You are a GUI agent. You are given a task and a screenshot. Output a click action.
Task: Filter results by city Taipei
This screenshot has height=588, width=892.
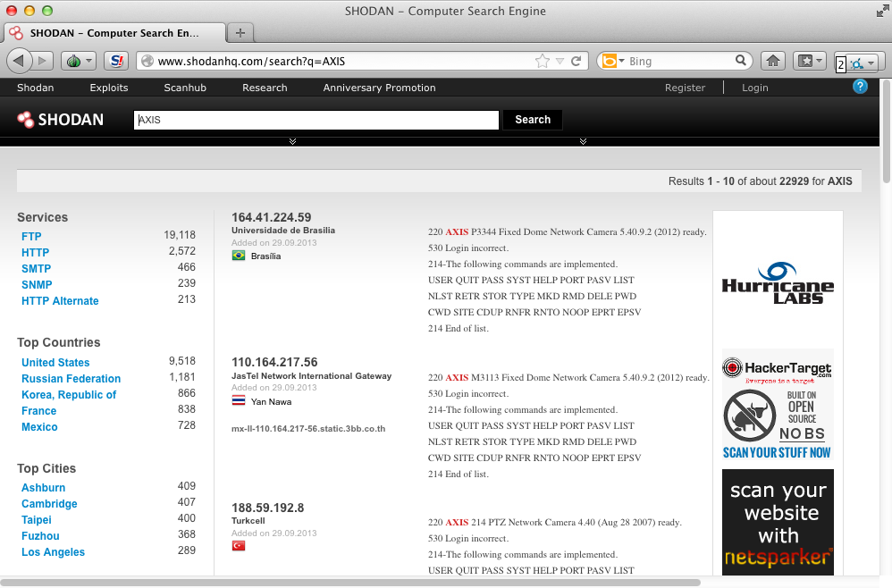click(37, 520)
